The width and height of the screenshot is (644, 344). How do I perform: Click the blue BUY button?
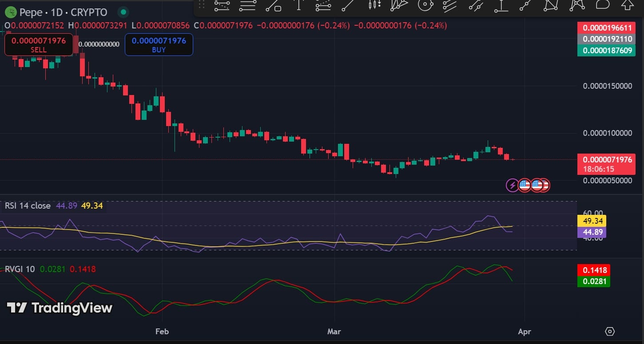159,45
